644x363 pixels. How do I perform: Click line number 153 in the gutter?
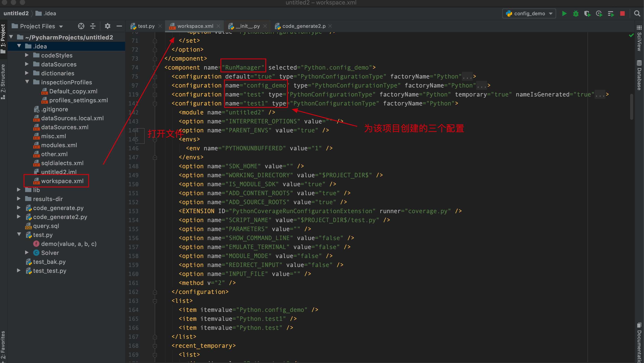pos(133,211)
